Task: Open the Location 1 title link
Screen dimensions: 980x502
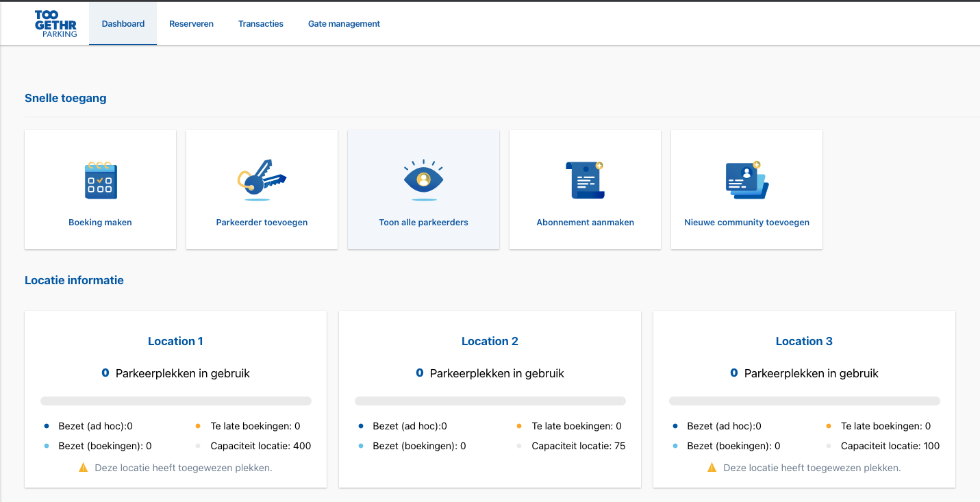Action: pos(175,341)
